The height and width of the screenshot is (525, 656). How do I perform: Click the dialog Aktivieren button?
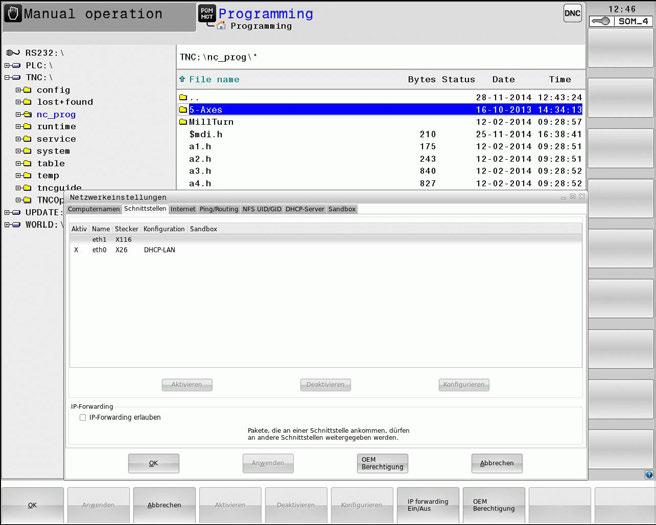(187, 384)
